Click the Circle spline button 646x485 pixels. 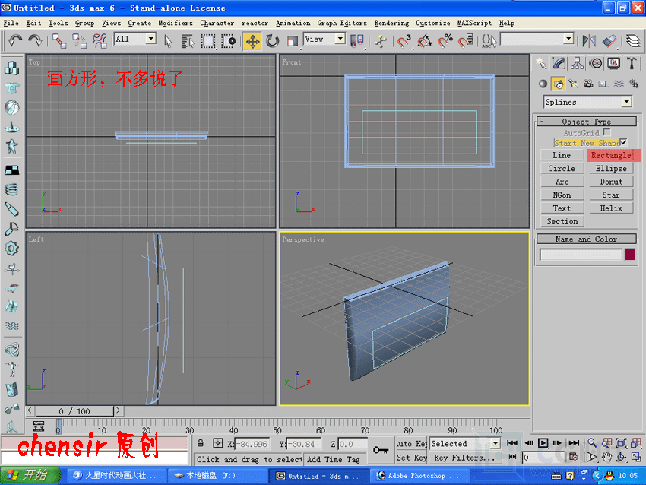pos(562,169)
